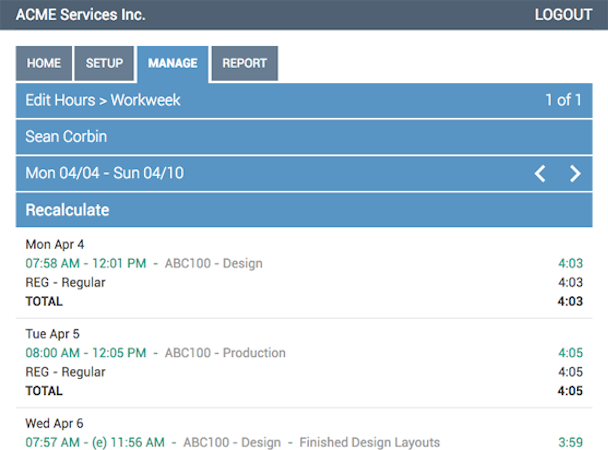The image size is (608, 450).
Task: Click the LOGOUT link
Action: click(563, 15)
